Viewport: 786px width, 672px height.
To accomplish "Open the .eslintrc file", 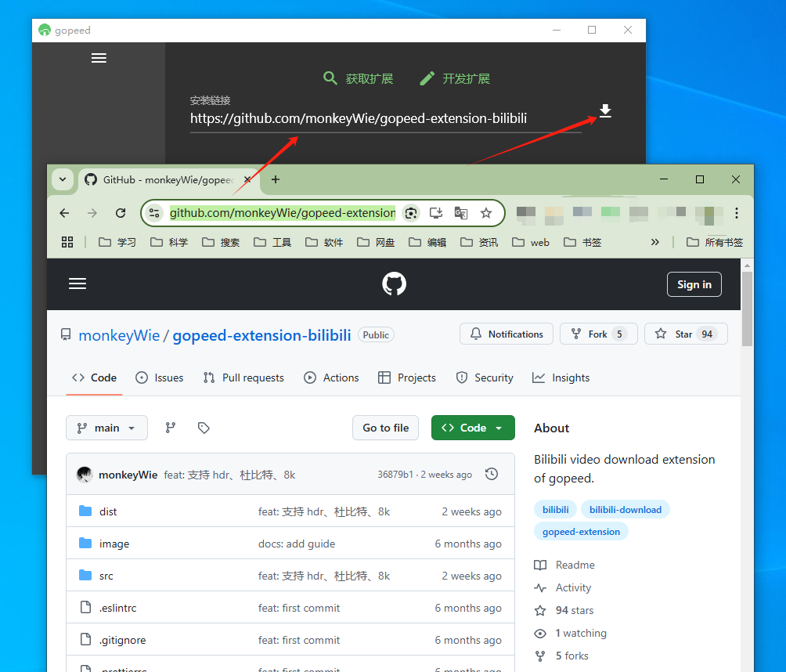I will pyautogui.click(x=117, y=608).
